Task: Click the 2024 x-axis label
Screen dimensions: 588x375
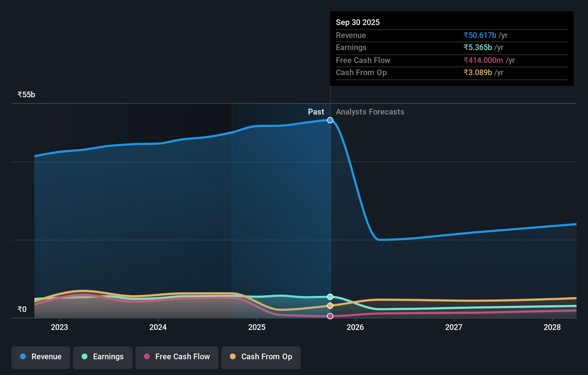Action: [158, 327]
